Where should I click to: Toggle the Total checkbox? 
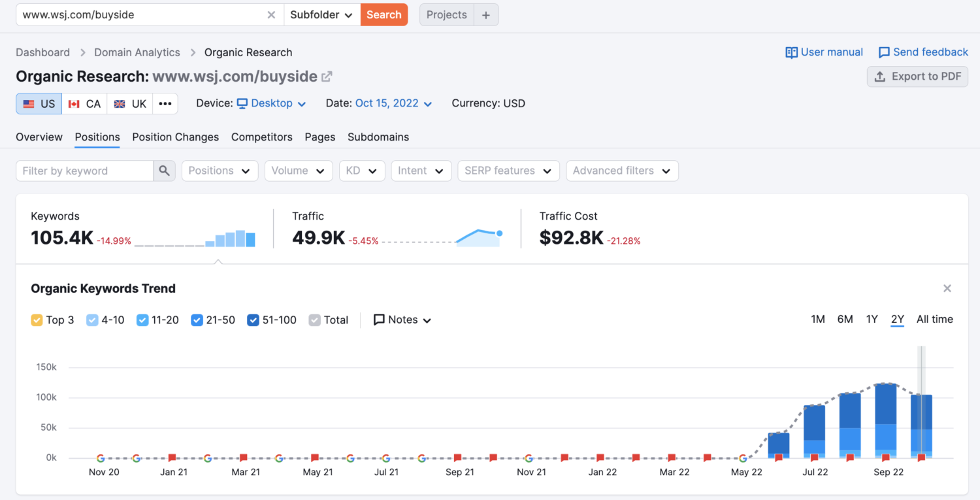tap(314, 320)
